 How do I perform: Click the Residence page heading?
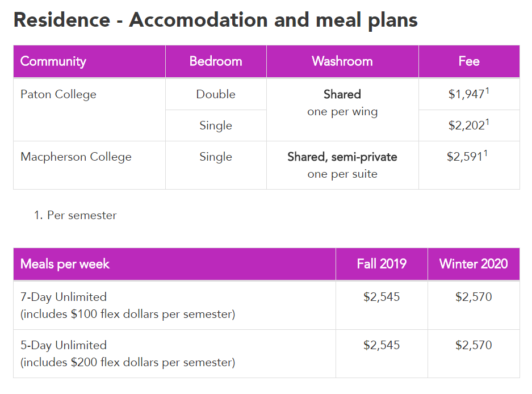click(x=215, y=20)
